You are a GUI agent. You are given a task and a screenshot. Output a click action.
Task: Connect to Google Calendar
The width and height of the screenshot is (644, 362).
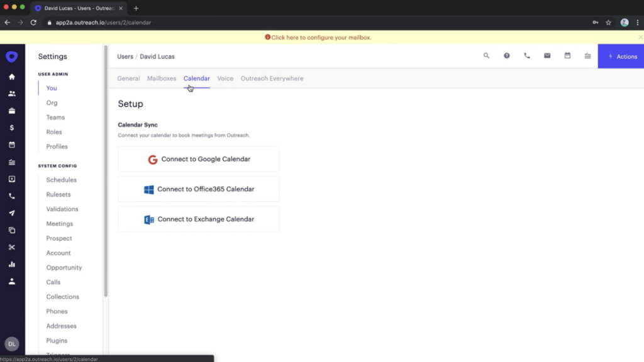point(198,159)
